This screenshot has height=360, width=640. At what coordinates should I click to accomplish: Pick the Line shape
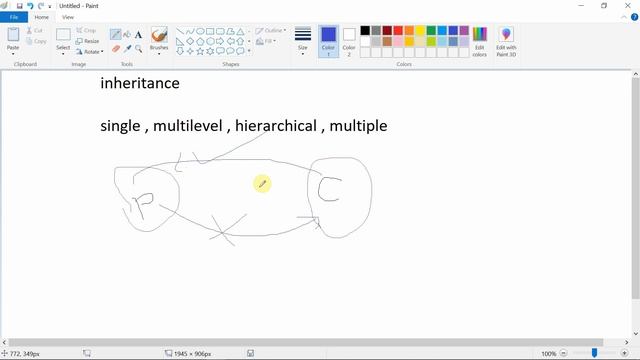click(180, 31)
